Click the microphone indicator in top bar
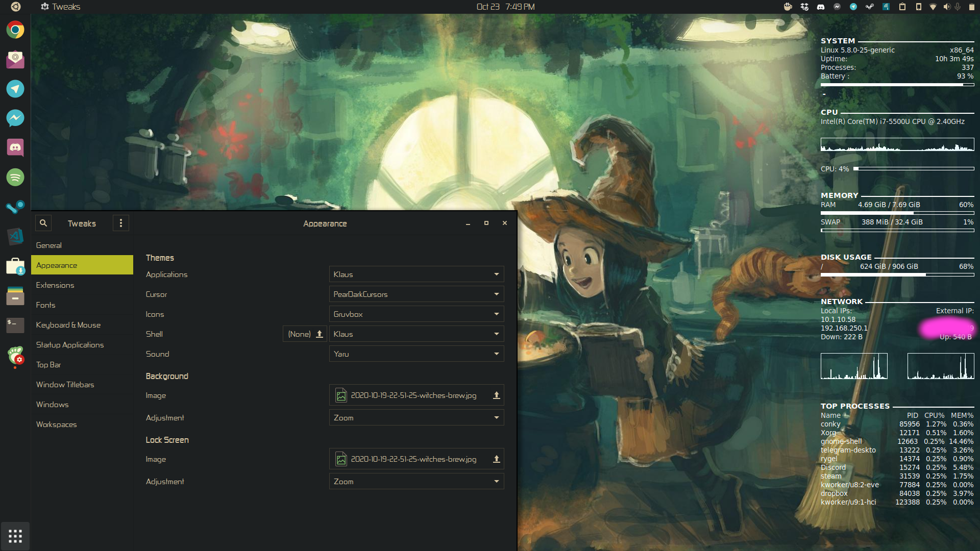The image size is (980, 551). click(x=958, y=7)
